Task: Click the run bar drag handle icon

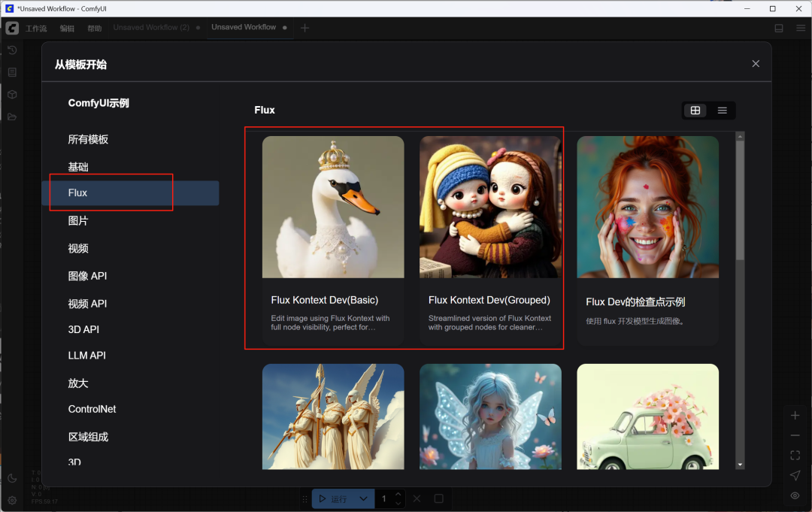Action: pyautogui.click(x=304, y=499)
